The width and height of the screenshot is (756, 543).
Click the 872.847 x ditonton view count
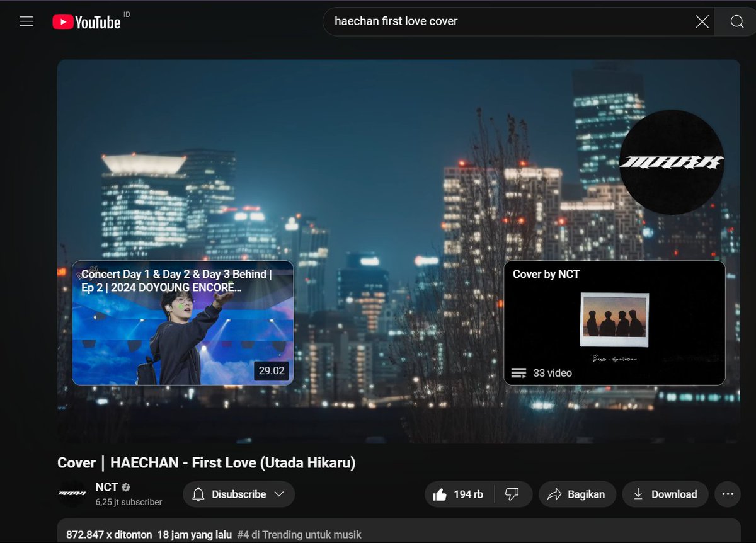click(109, 535)
